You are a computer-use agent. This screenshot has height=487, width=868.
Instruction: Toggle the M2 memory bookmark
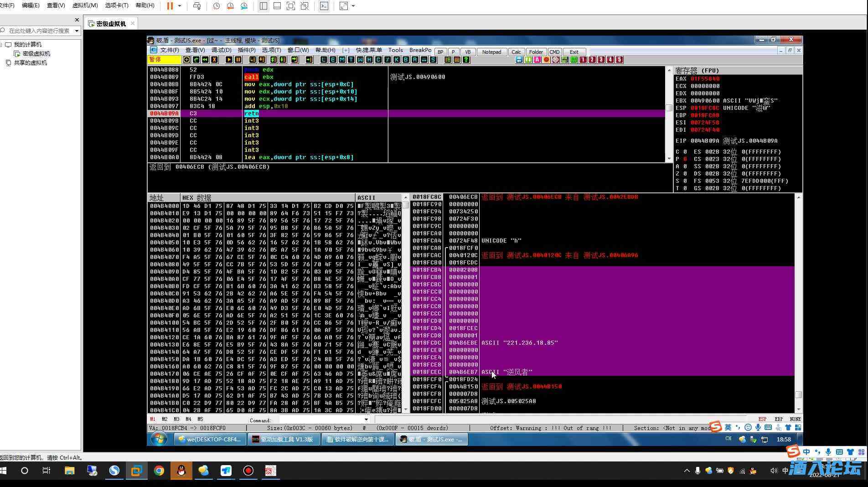[165, 419]
